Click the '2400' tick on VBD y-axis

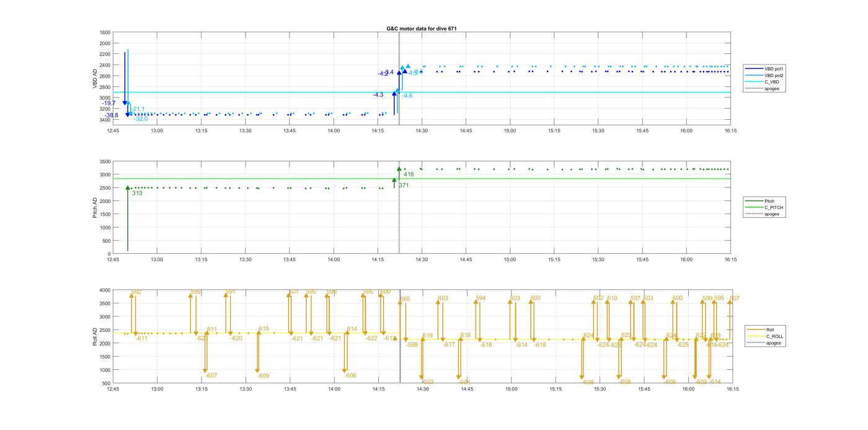[x=105, y=65]
